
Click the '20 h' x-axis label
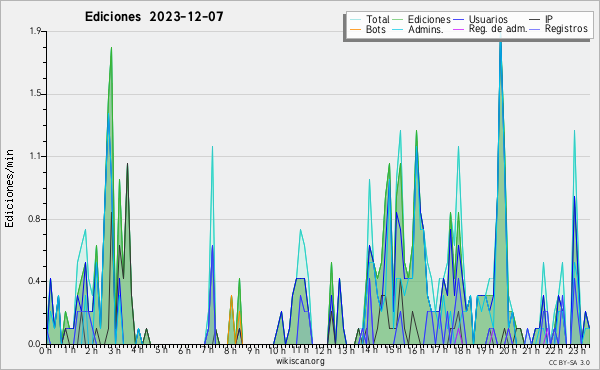click(x=508, y=350)
